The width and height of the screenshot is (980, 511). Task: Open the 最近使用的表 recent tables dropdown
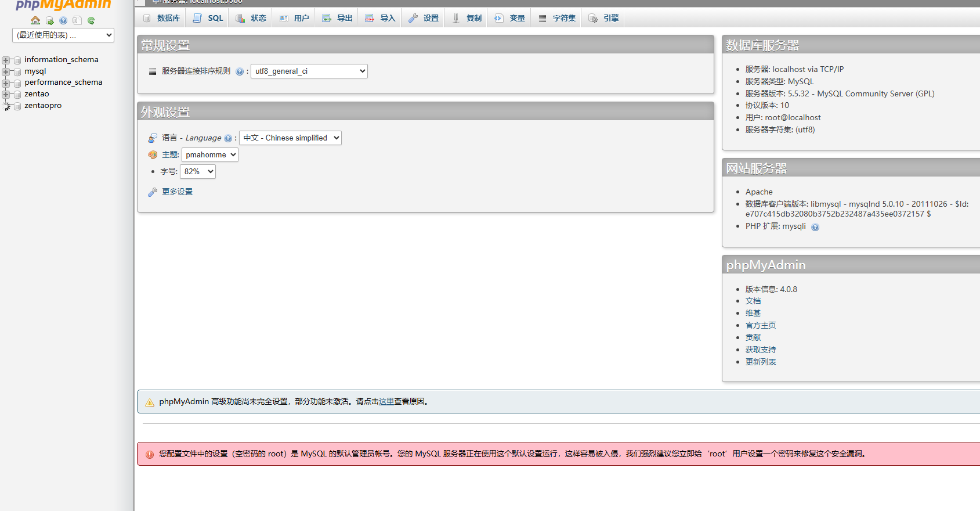click(63, 35)
